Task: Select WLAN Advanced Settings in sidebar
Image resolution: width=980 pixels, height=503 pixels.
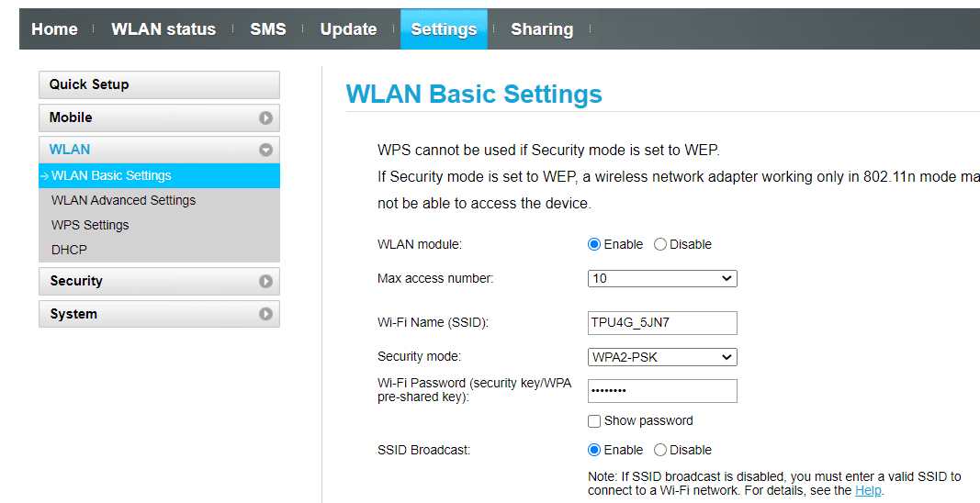Action: 123,200
